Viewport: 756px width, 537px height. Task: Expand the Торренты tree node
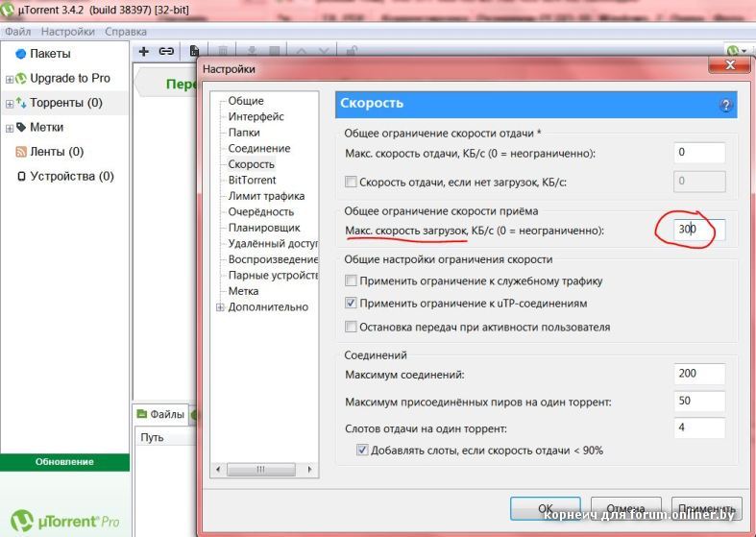click(10, 104)
